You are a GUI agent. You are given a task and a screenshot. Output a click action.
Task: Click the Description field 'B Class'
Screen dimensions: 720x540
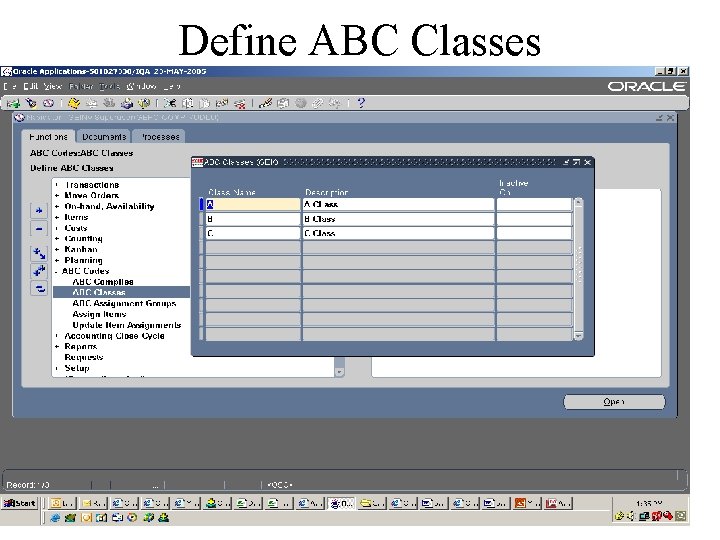398,219
